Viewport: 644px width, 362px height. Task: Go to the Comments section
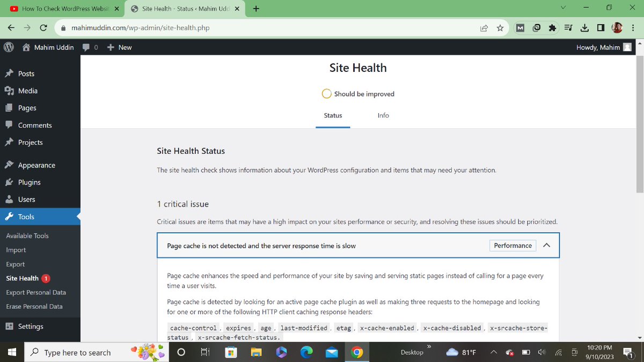(x=34, y=125)
